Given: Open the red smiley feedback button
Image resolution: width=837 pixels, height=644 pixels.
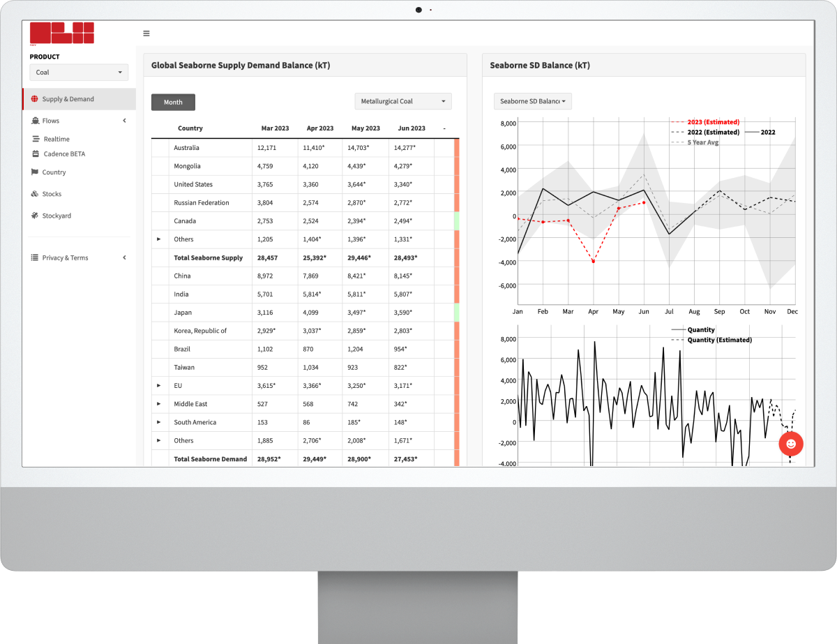Looking at the screenshot, I should point(791,443).
